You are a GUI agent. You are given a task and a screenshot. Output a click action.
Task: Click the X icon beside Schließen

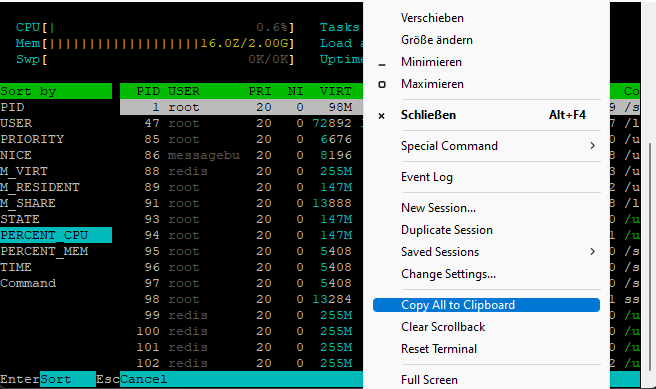click(x=382, y=116)
